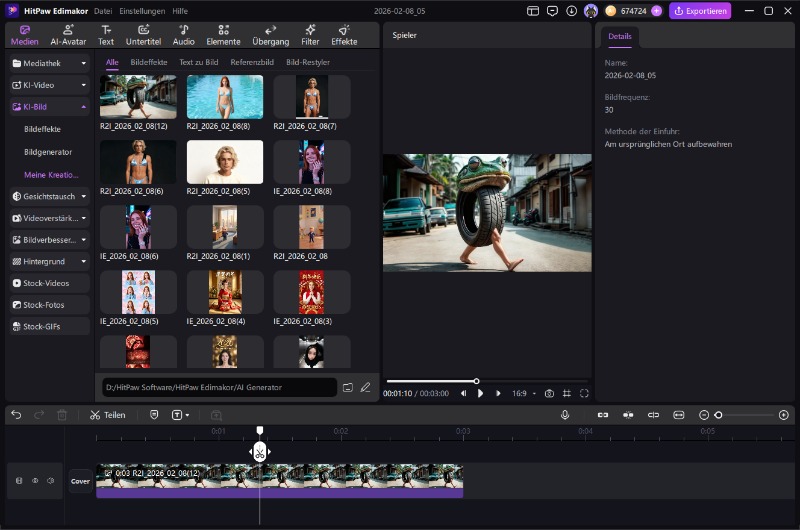This screenshot has height=530, width=800.
Task: Click the Teilen scissors split tool
Action: pyautogui.click(x=107, y=415)
